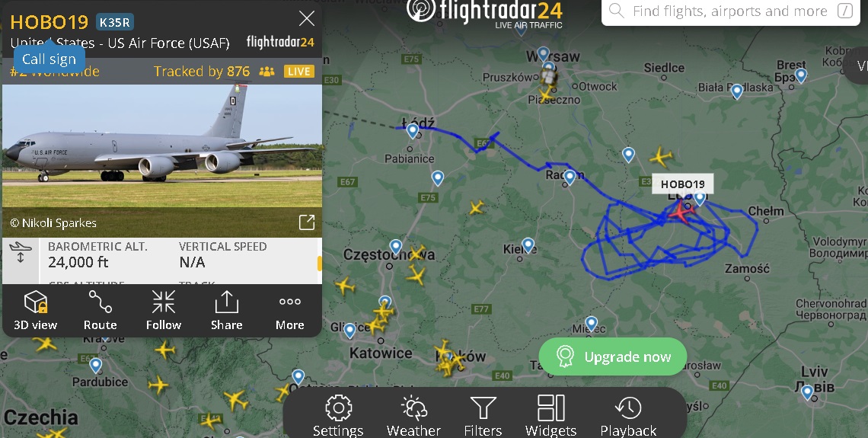
Task: Share this flight
Action: tap(226, 310)
